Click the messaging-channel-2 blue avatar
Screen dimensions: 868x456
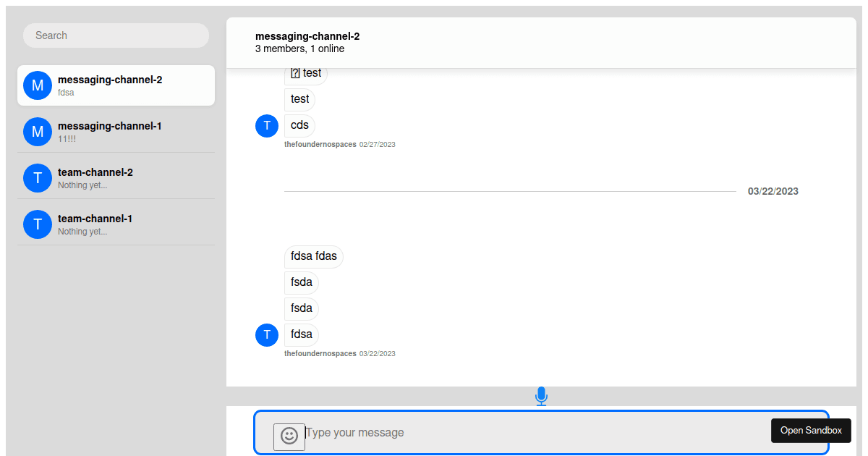coord(38,85)
